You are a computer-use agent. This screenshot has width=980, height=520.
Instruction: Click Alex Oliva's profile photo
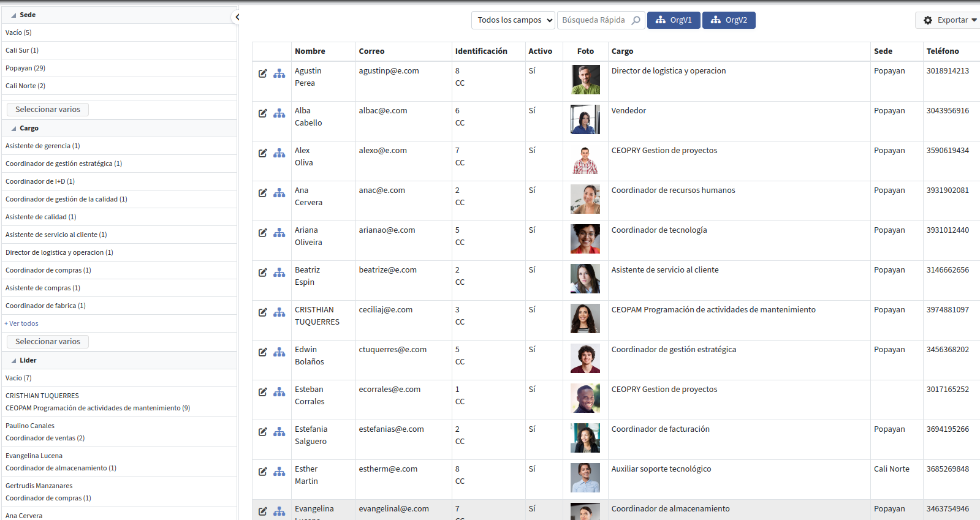click(x=585, y=160)
